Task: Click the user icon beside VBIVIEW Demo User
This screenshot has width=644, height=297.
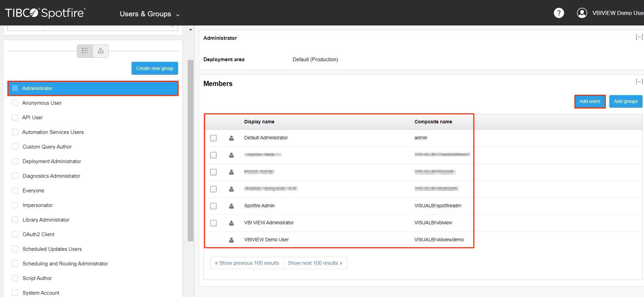Action: 231,240
